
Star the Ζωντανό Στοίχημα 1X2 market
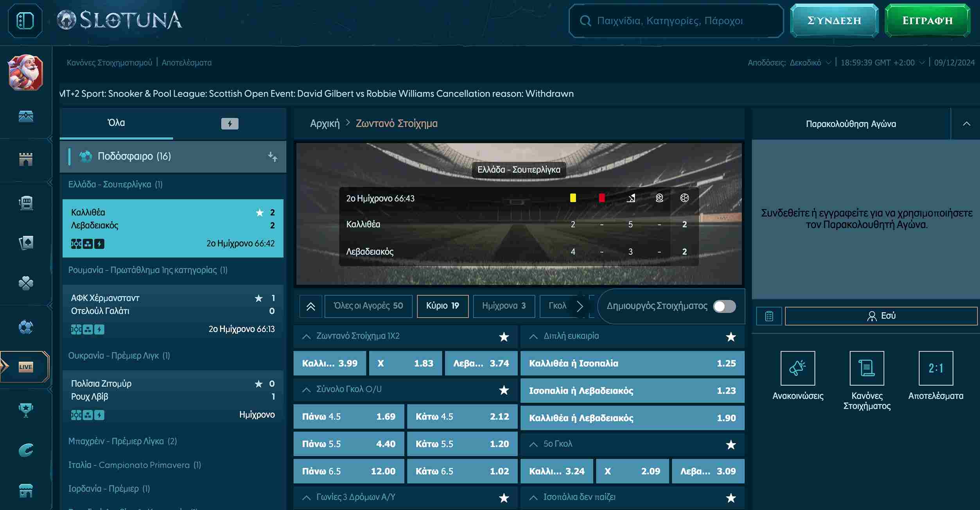point(504,337)
